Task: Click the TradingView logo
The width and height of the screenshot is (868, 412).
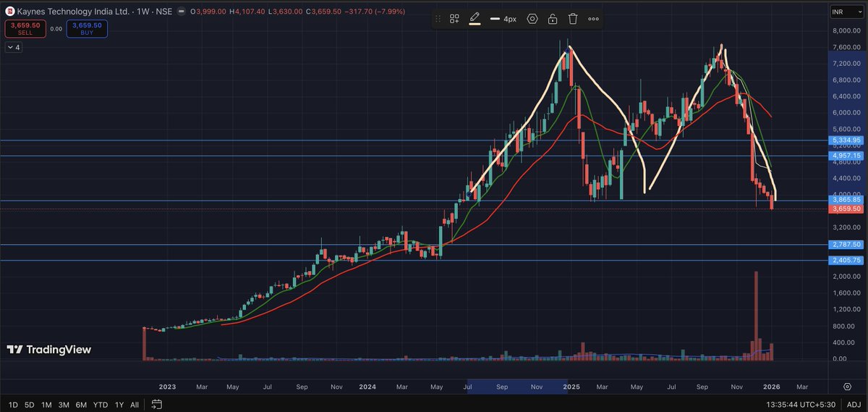Action: coord(49,350)
